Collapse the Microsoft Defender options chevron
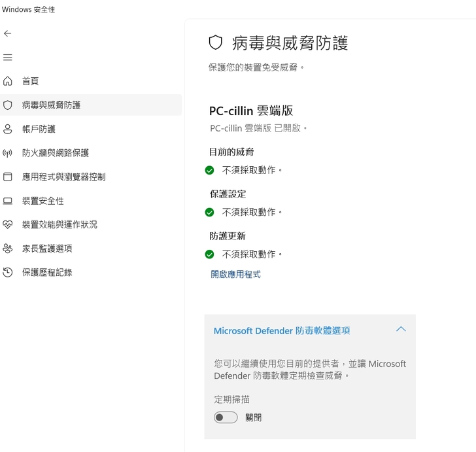 point(401,330)
